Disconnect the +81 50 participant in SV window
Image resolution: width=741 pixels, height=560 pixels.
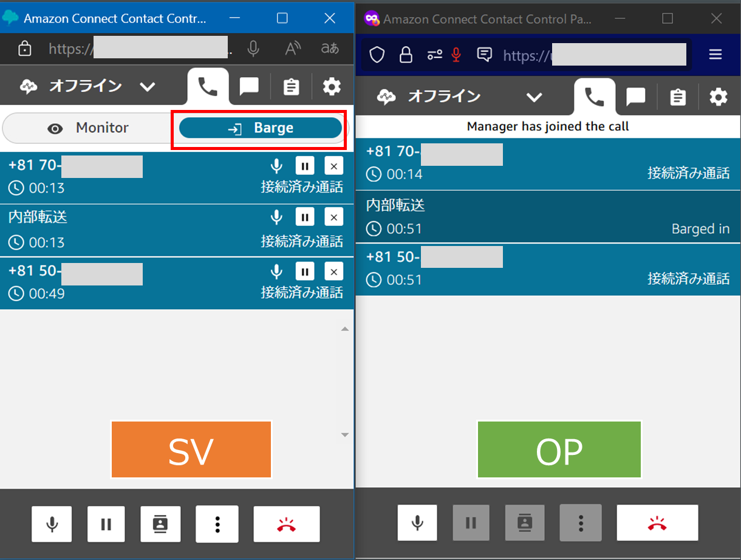[333, 271]
